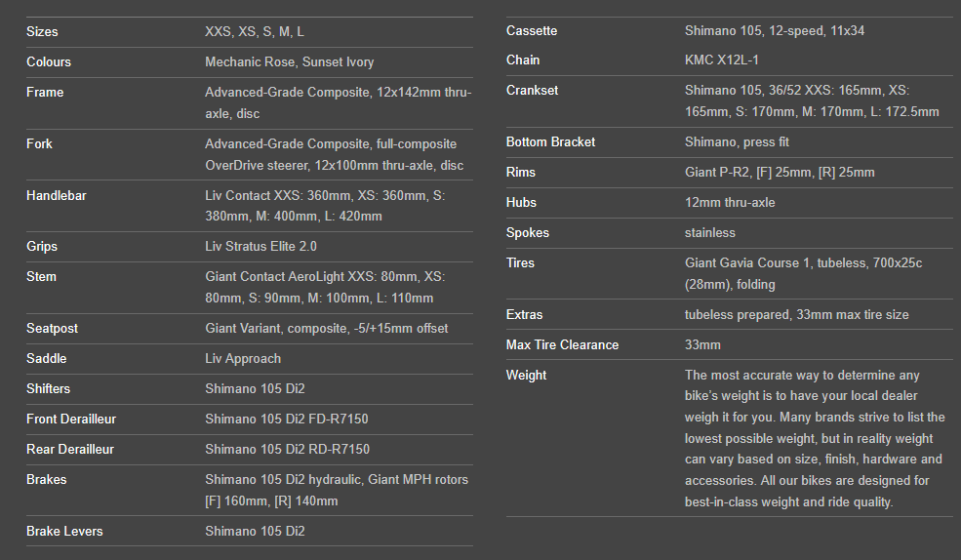
Task: Click the Max Tire Clearance label
Action: [562, 344]
